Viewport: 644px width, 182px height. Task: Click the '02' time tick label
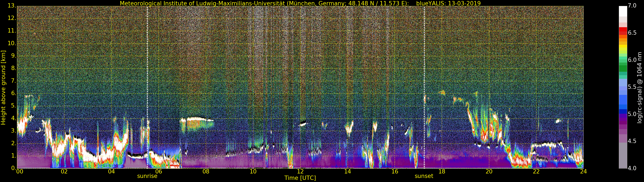pos(64,172)
